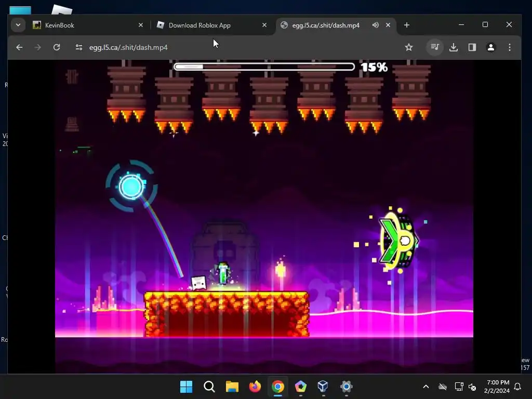Click the OneDrive cloud tray icon
Viewport: 532px width, 399px height.
coord(443,387)
